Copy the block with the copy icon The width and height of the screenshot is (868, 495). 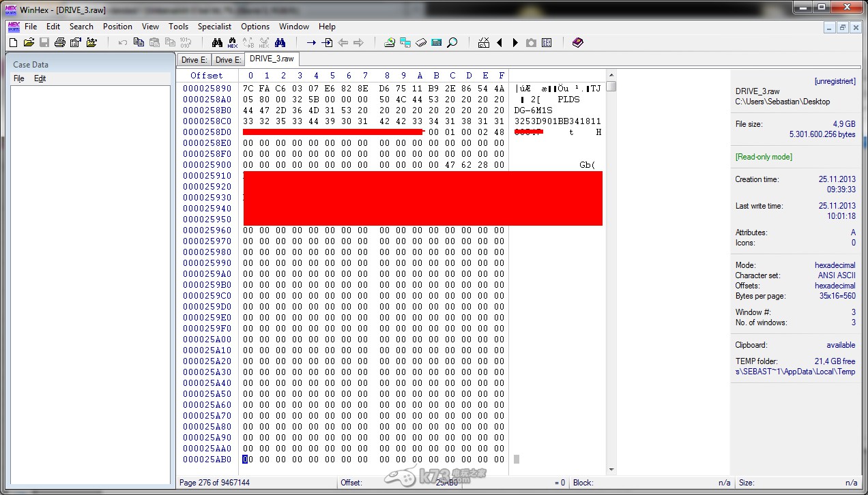(139, 42)
